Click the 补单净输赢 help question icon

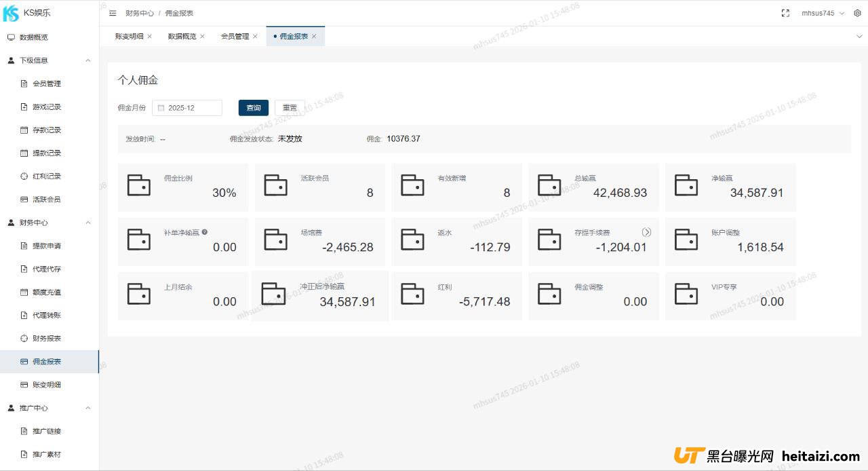205,232
